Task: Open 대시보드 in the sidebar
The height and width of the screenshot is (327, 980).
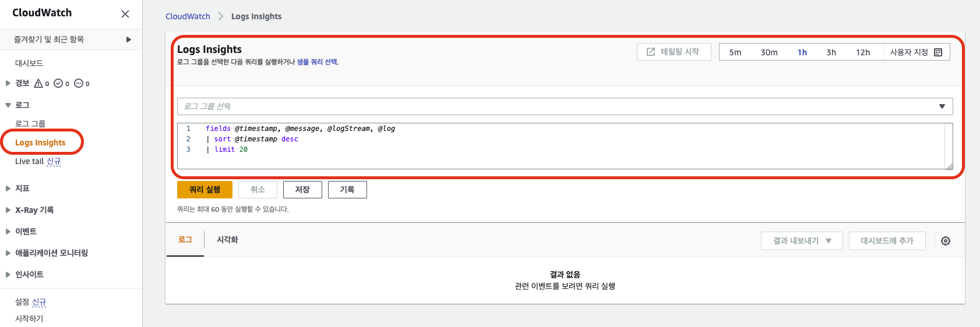Action: click(x=29, y=63)
